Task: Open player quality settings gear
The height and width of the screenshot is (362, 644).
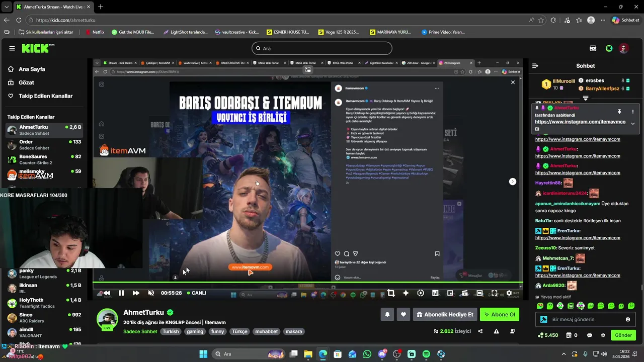Action: pos(509,293)
